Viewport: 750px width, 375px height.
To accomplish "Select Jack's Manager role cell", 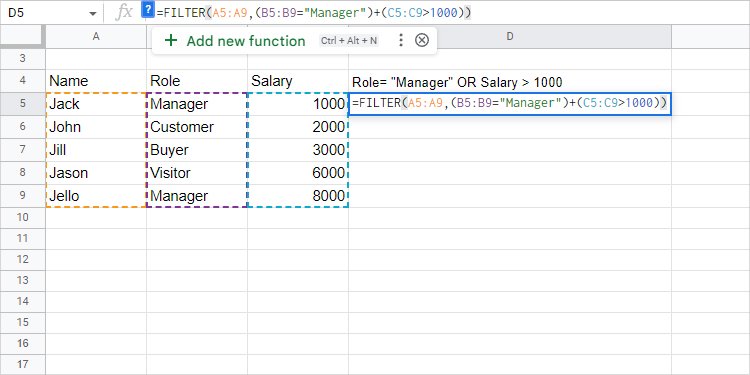I will [x=197, y=104].
